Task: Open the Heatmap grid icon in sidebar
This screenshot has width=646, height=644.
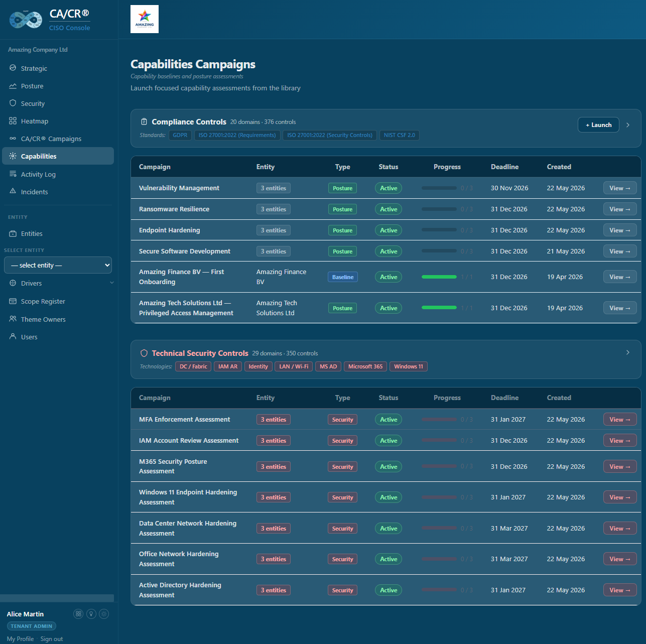Action: (x=13, y=121)
